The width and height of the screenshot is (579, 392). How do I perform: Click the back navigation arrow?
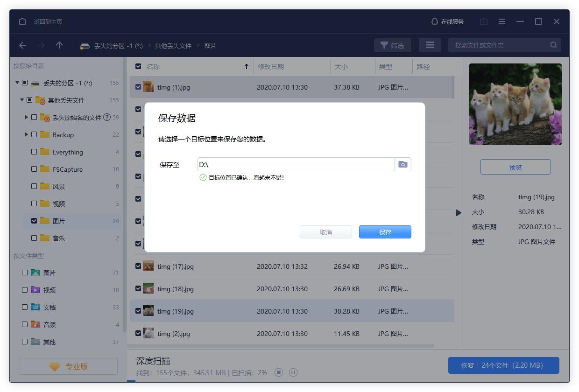point(22,45)
